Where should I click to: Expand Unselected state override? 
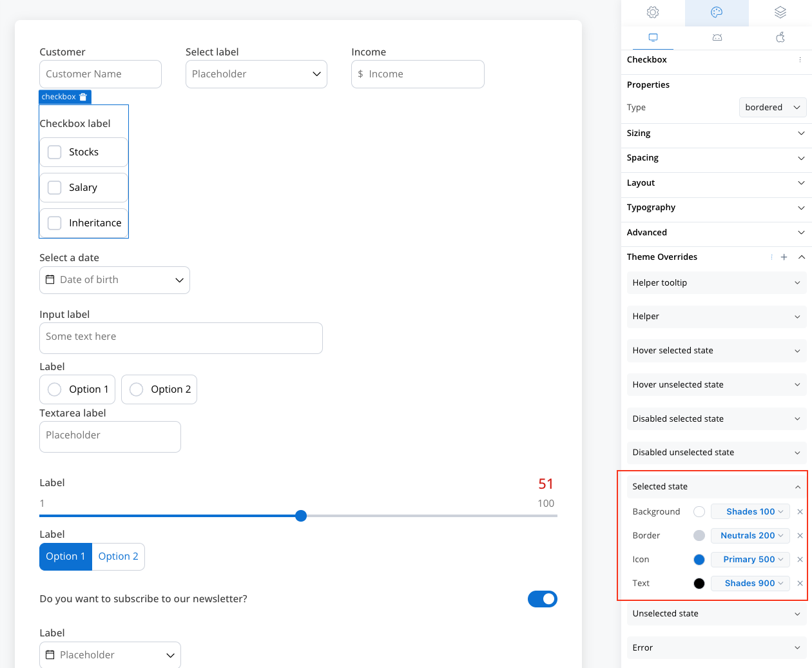pos(717,614)
